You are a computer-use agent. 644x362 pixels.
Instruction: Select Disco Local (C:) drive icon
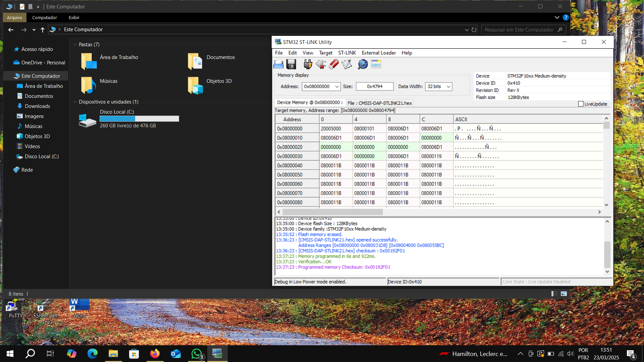(88, 120)
